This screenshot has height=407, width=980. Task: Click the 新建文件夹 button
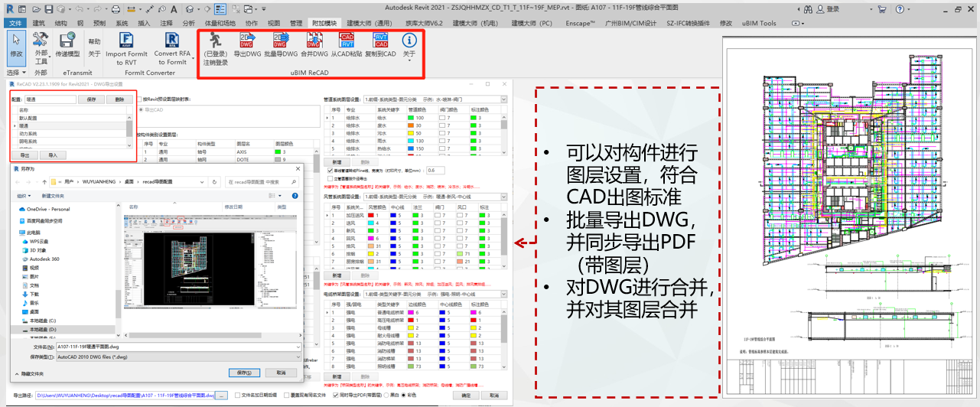tap(51, 196)
